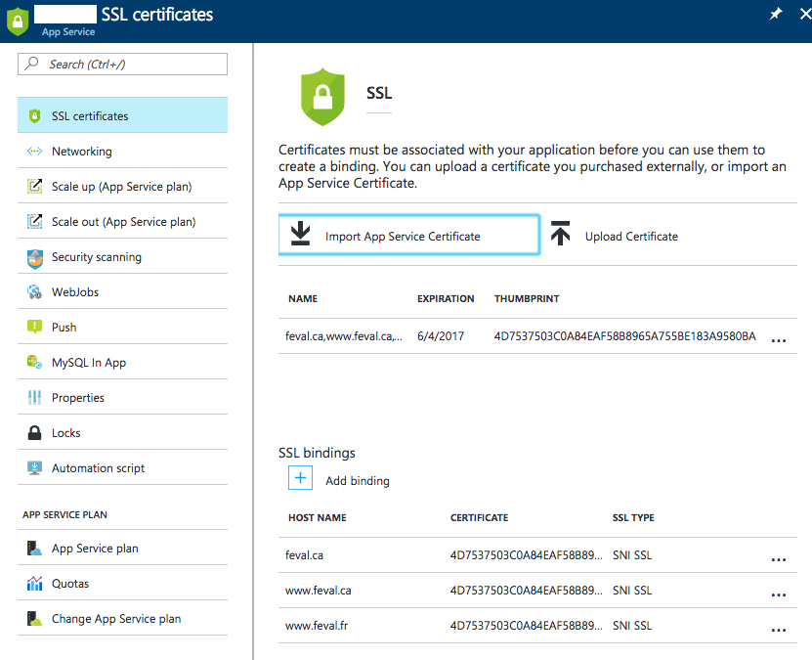Click the Scale out plan icon
812x660 pixels.
(x=35, y=221)
